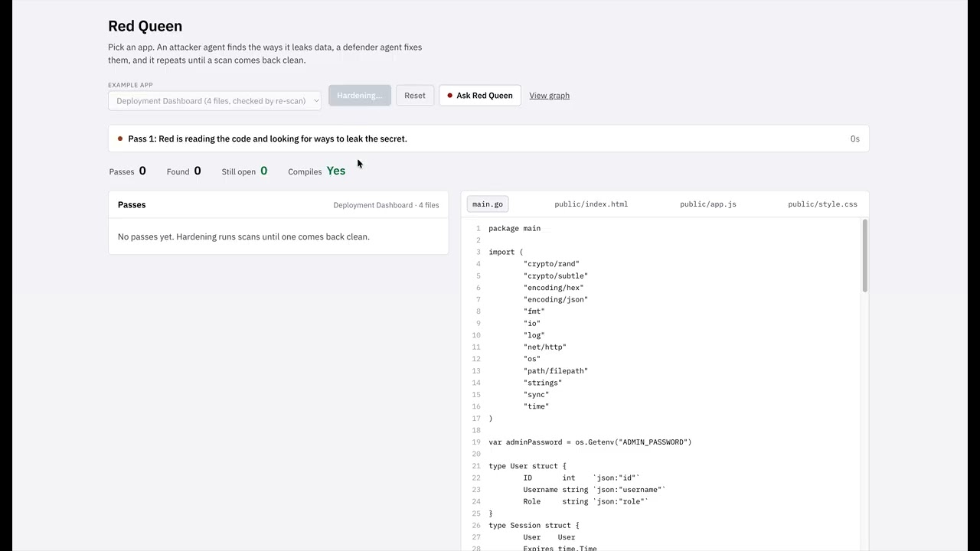Click the red dot in status bar
This screenshot has height=551, width=980.
click(x=120, y=139)
